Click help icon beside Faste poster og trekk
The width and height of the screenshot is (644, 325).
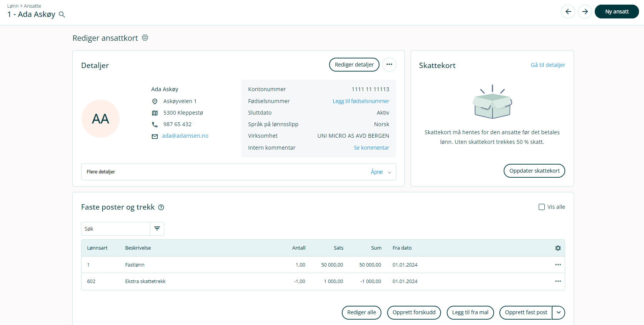(x=161, y=207)
